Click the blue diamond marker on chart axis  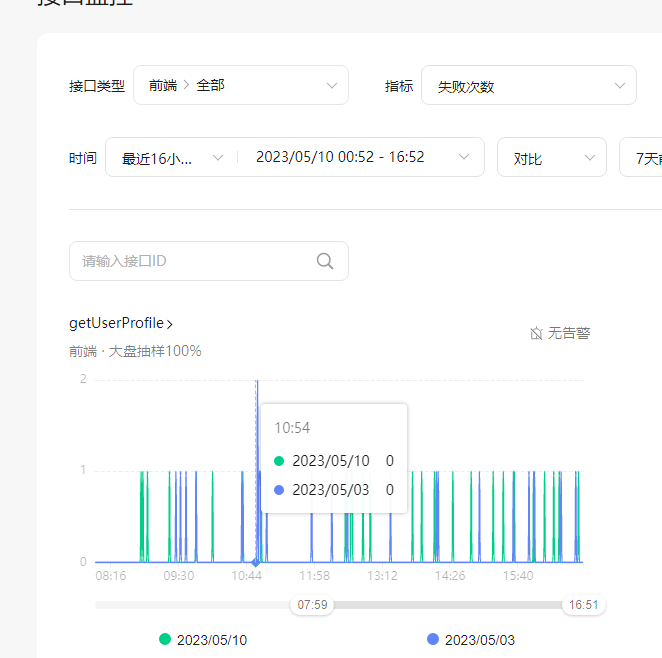[255, 562]
